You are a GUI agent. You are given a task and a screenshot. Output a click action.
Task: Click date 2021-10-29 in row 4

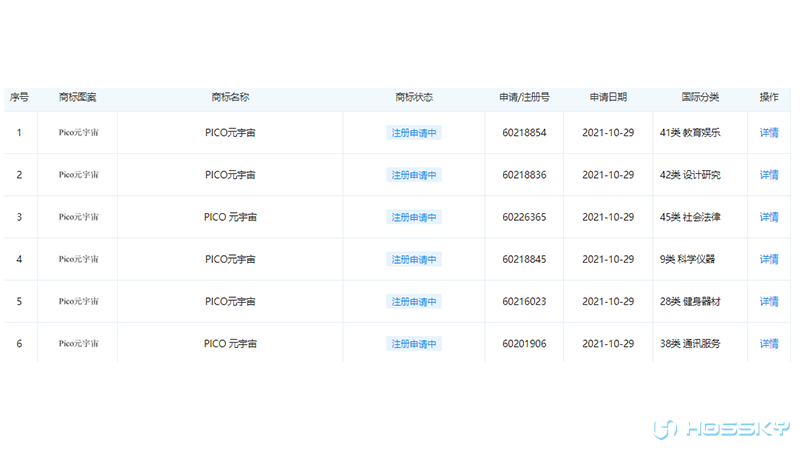click(x=608, y=259)
